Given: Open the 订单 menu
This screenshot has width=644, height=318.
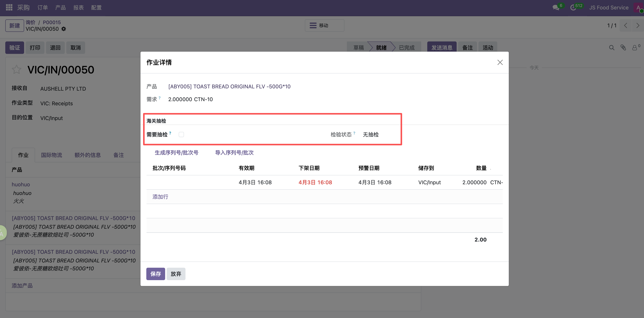Looking at the screenshot, I should [43, 8].
